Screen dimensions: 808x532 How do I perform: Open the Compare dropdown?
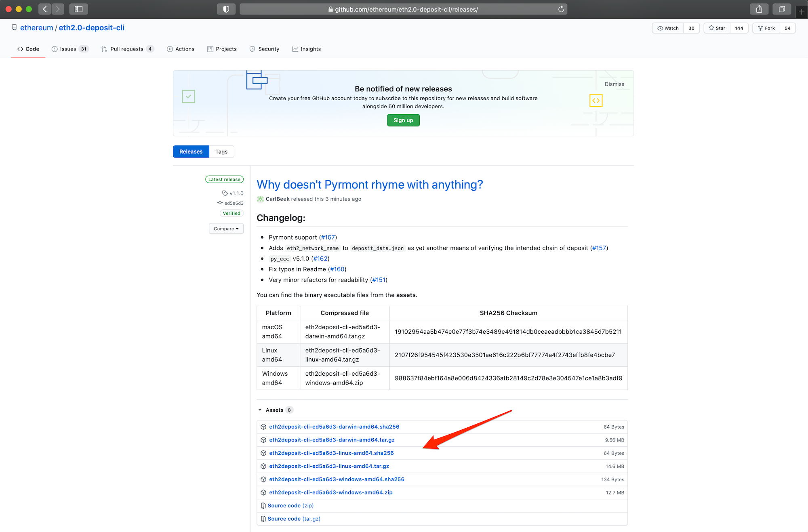tap(226, 229)
